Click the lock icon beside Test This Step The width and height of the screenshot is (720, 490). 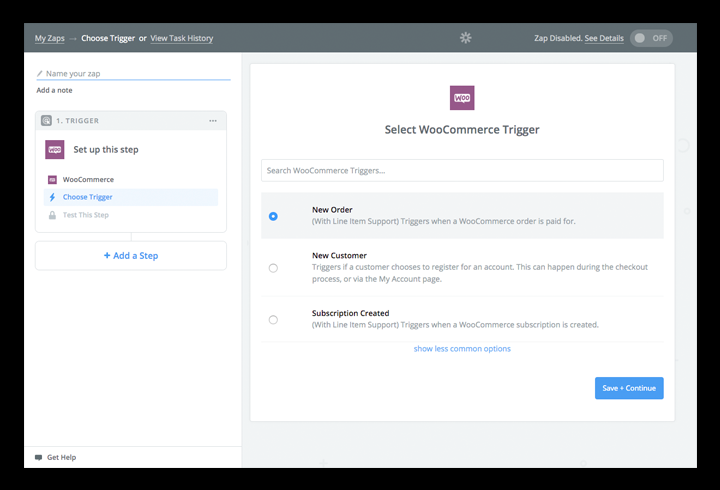pos(52,215)
